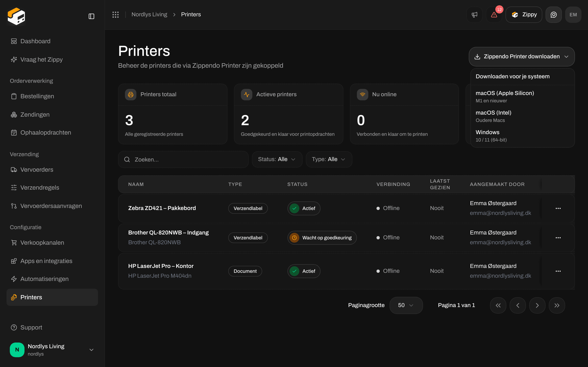Go to next page arrow
This screenshot has width=588, height=367.
click(537, 305)
